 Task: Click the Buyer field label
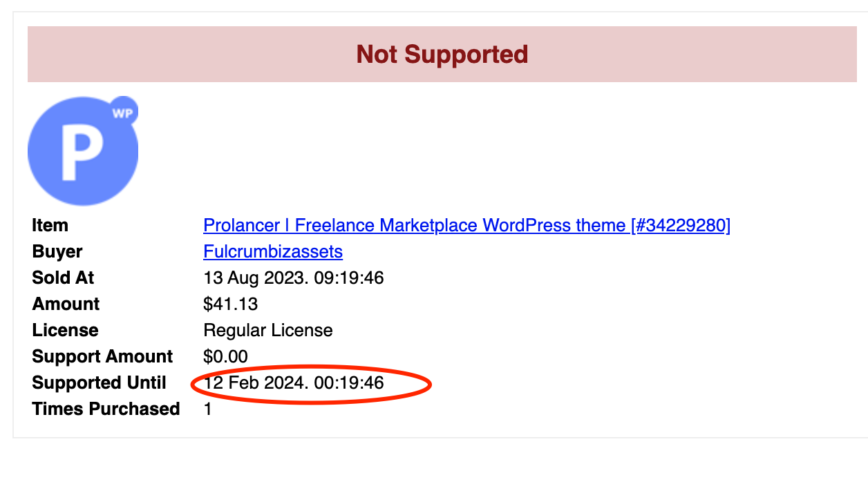click(57, 251)
